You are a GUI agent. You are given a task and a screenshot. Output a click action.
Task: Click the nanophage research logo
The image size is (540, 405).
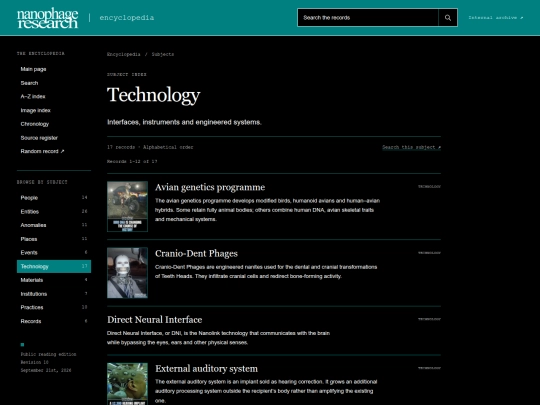click(x=48, y=18)
